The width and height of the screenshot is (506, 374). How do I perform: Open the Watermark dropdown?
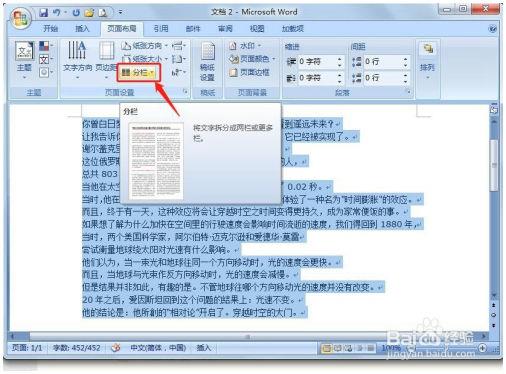[x=245, y=46]
